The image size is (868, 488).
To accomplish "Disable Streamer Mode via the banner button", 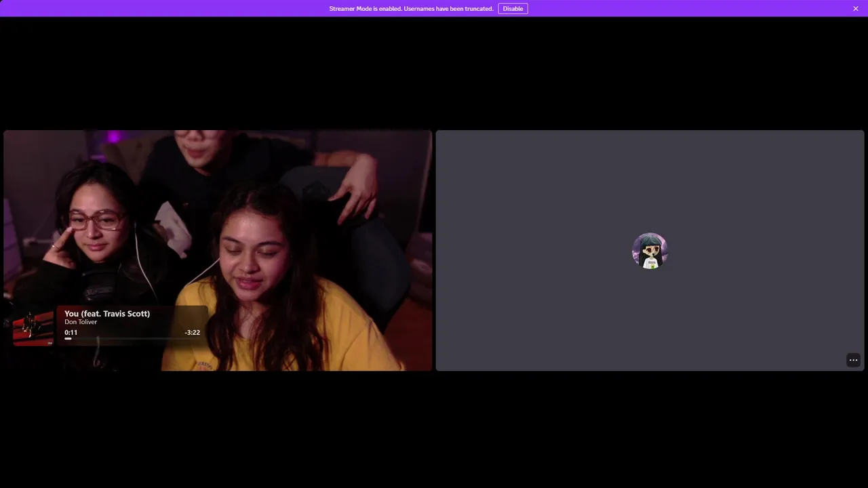I will pyautogui.click(x=513, y=9).
